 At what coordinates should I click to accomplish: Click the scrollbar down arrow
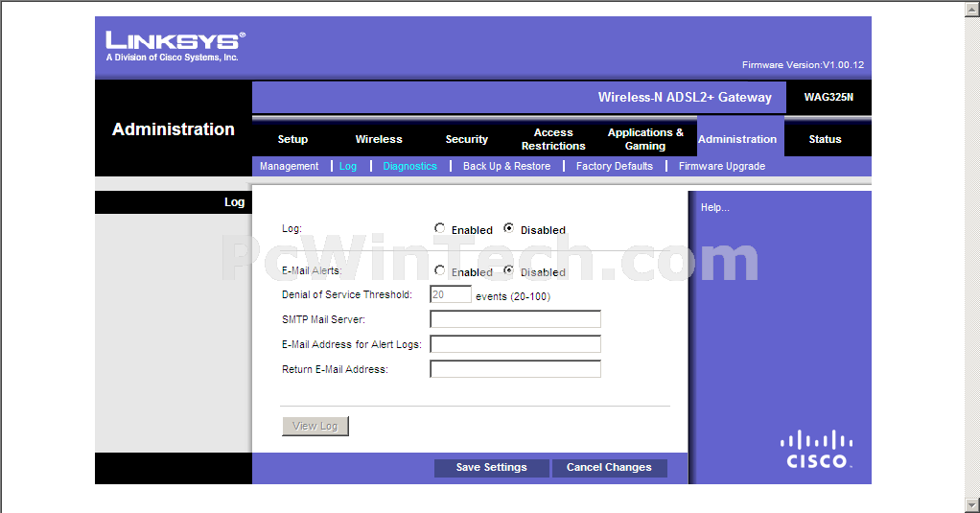pyautogui.click(x=972, y=505)
